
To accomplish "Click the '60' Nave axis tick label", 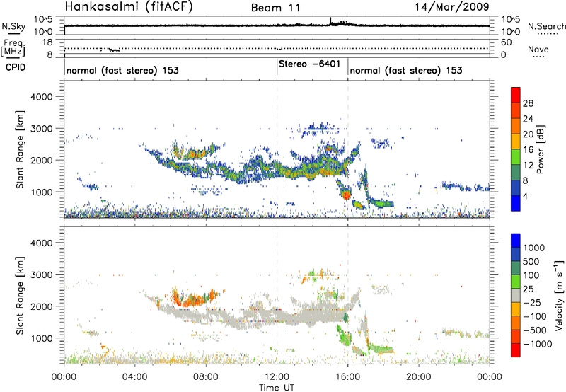I will [506, 42].
